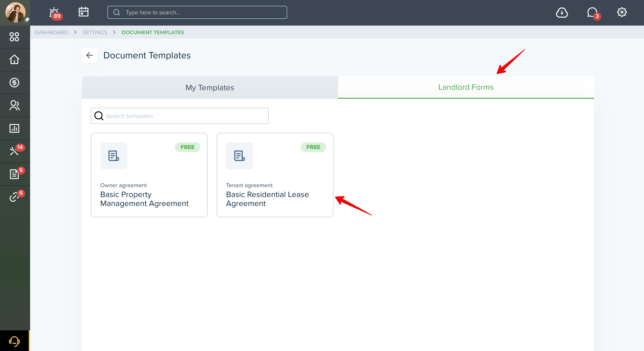This screenshot has width=644, height=351.
Task: Go to DASHBOARD breadcrumb
Action: click(x=51, y=33)
